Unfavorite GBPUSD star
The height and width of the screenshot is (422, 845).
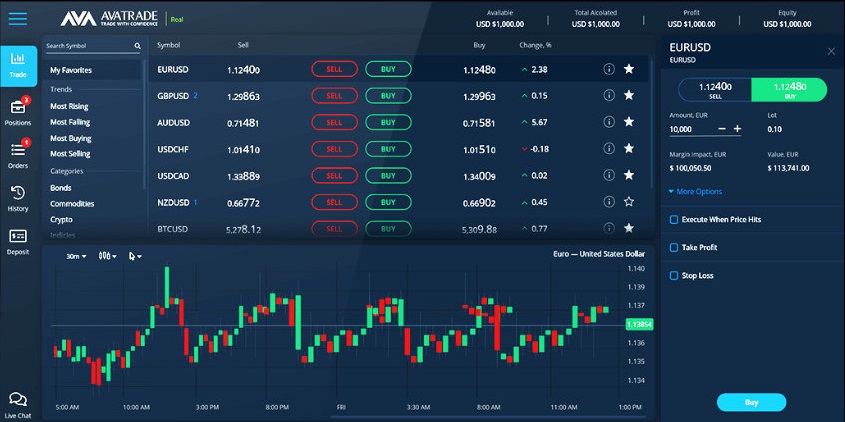click(629, 95)
